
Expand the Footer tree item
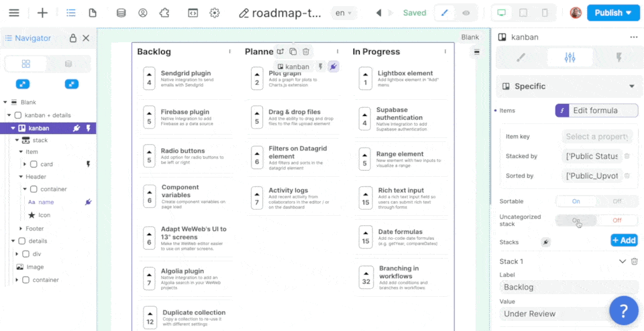(x=21, y=228)
